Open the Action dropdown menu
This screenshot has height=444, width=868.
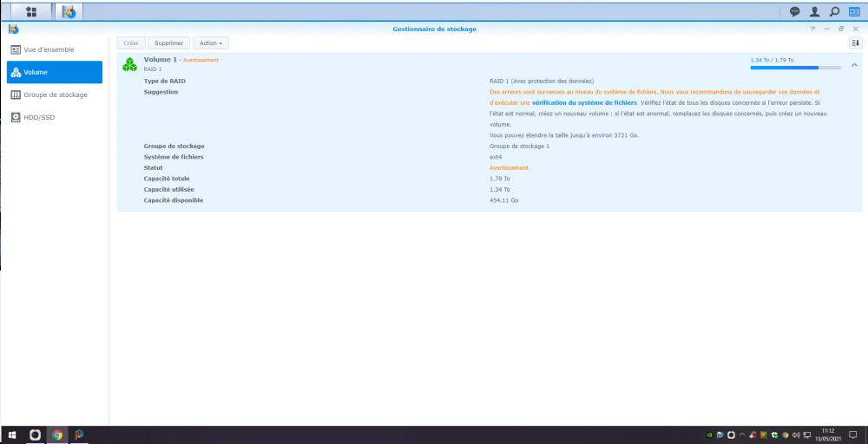pyautogui.click(x=211, y=43)
